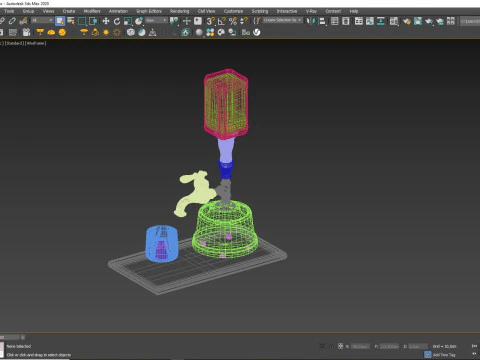Open the Rendering menu
Screen dimensions: 480x360
(180, 11)
